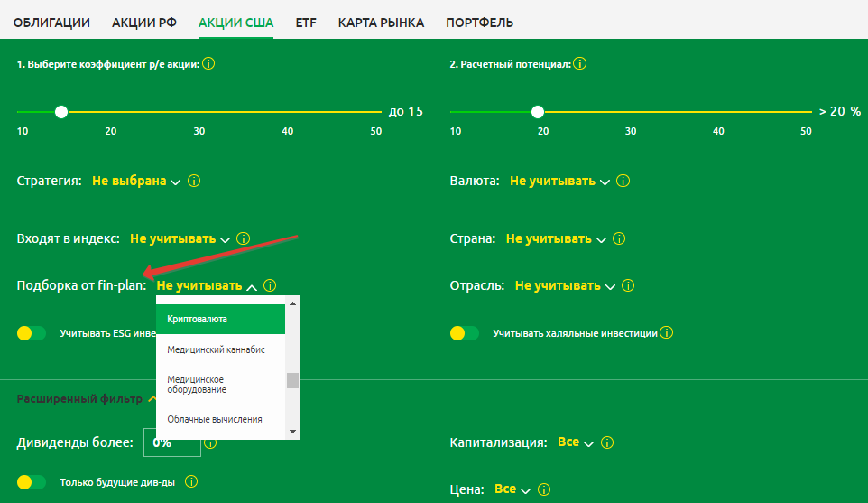Click info icon next to Отрасль
868x503 pixels.
coord(627,286)
